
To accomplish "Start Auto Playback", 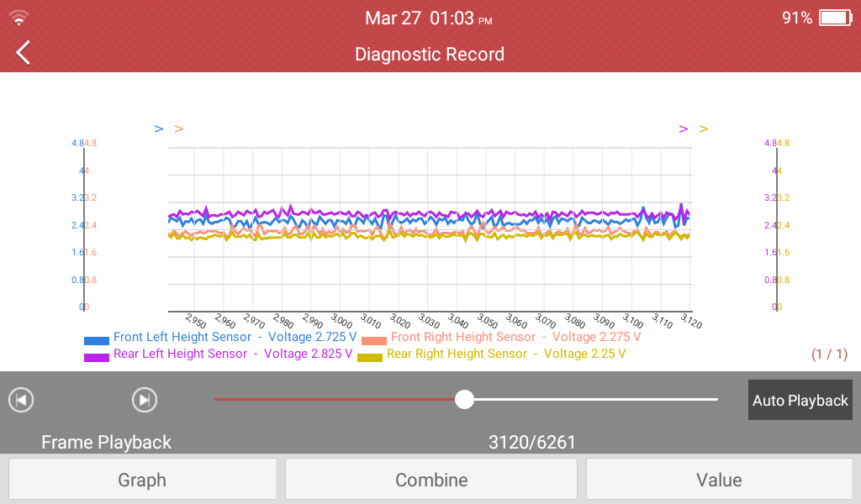I will pyautogui.click(x=800, y=401).
